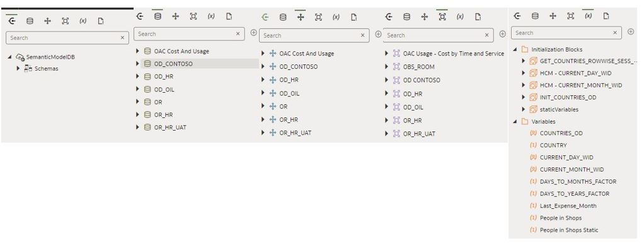Image resolution: width=644 pixels, height=243 pixels.
Task: Click Connections icon in the OBS_ROOM panel
Action: click(389, 17)
